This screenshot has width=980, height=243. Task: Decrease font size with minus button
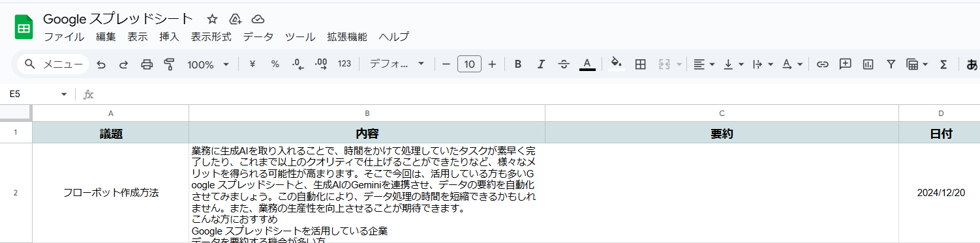pyautogui.click(x=446, y=64)
